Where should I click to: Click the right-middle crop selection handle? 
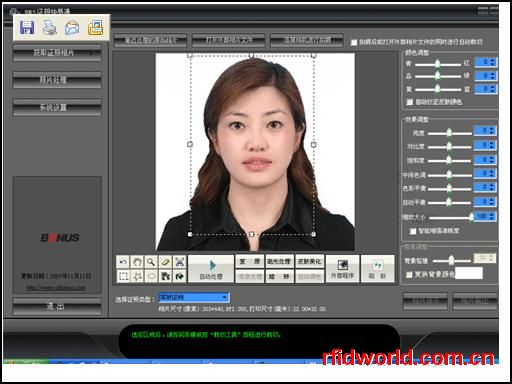313,145
